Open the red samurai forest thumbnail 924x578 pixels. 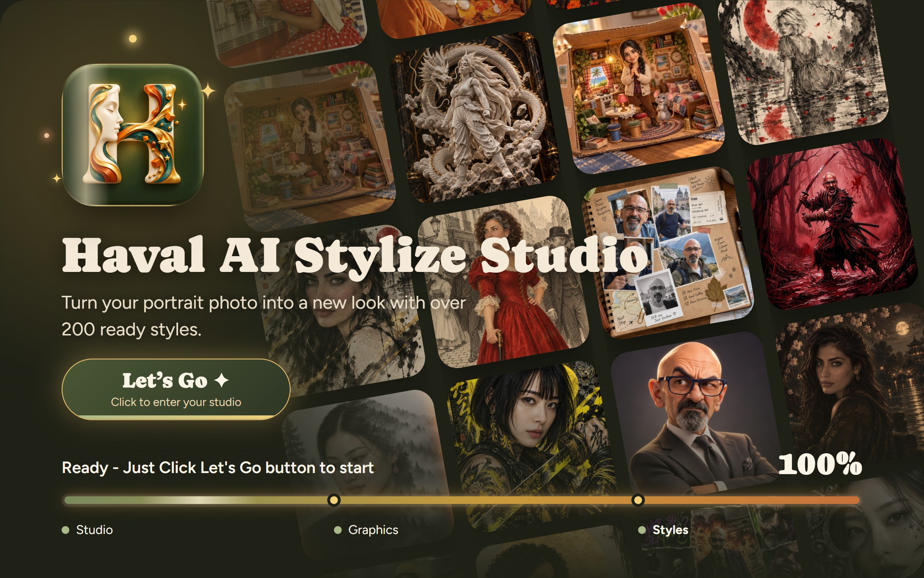(832, 225)
